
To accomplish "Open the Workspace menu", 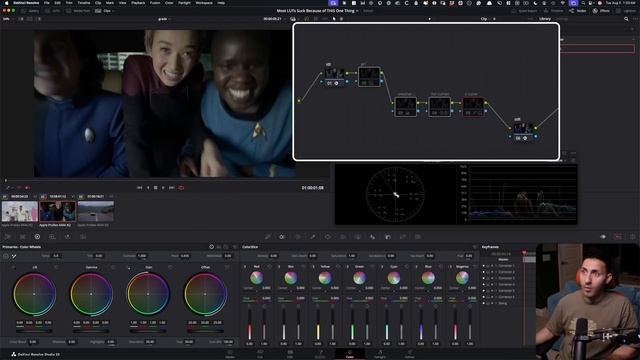I will tap(204, 3).
